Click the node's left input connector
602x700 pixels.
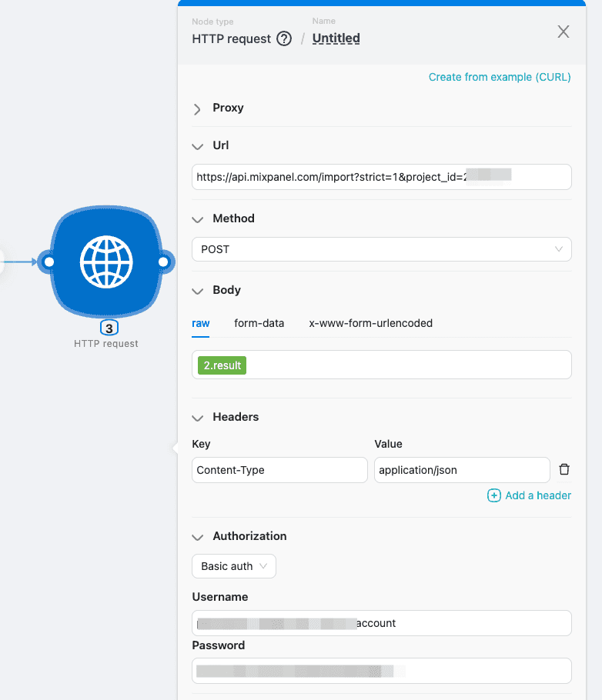tap(48, 262)
